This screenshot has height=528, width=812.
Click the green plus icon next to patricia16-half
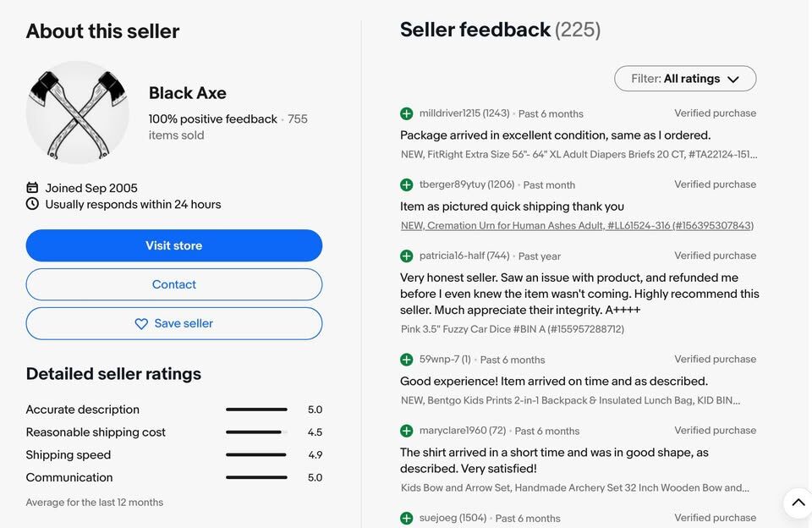point(407,256)
